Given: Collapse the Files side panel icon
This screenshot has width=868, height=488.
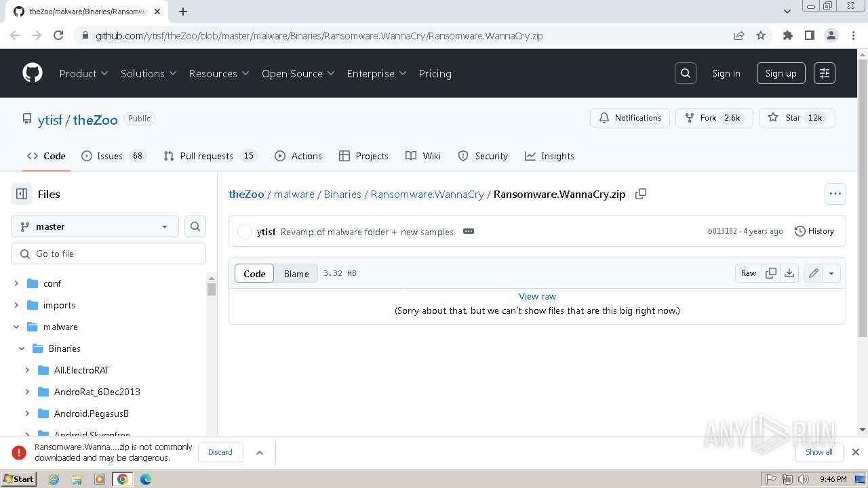Looking at the screenshot, I should click(22, 194).
